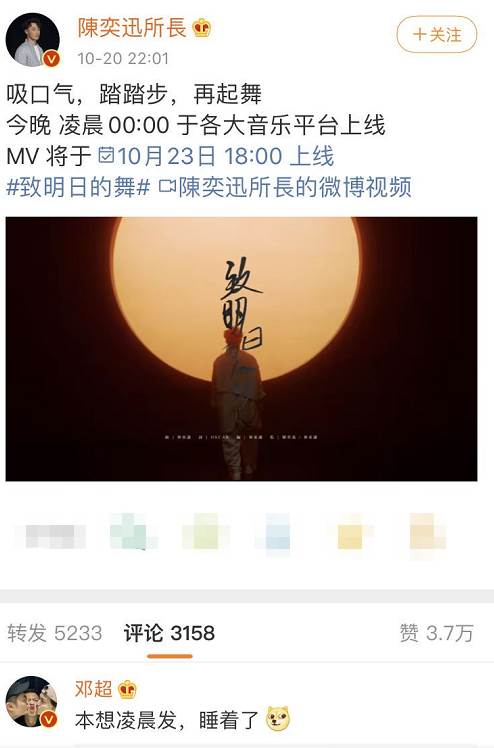The height and width of the screenshot is (748, 494).
Task: Select the 评论 3158 tab
Action: [169, 633]
